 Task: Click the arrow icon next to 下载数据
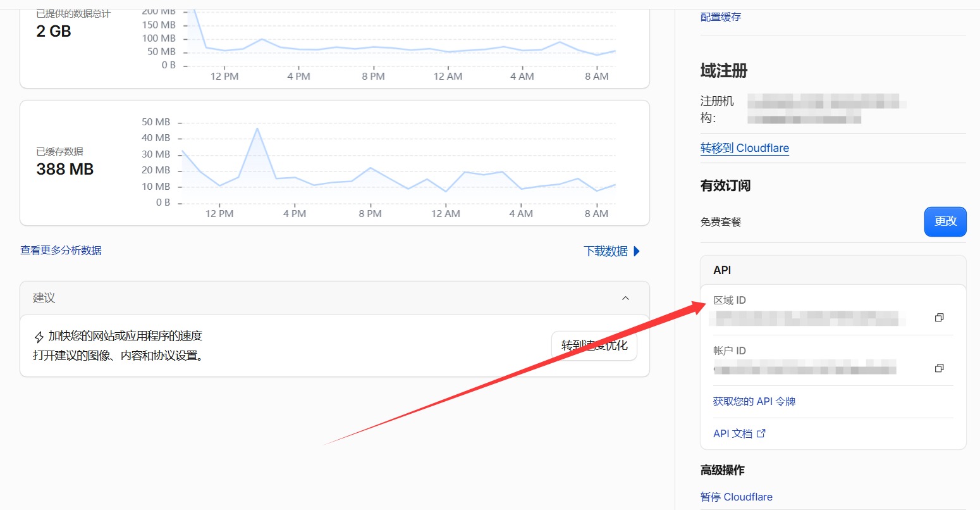pos(637,251)
